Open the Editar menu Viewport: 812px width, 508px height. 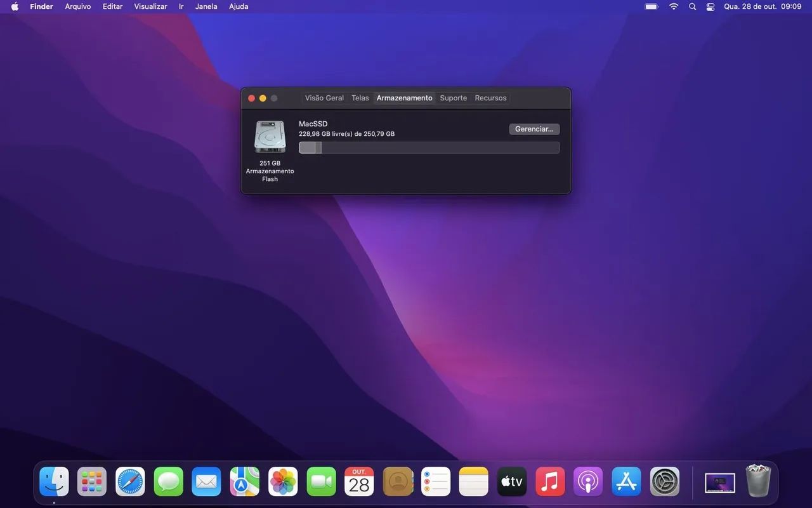click(113, 6)
